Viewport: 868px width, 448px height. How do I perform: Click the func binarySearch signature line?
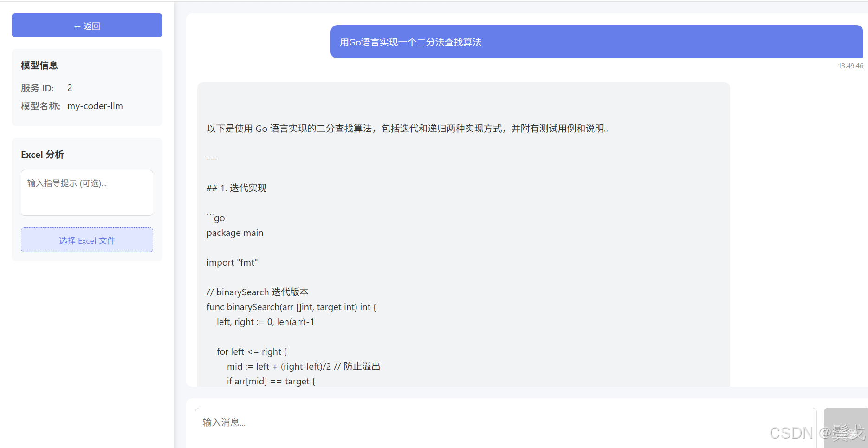291,307
